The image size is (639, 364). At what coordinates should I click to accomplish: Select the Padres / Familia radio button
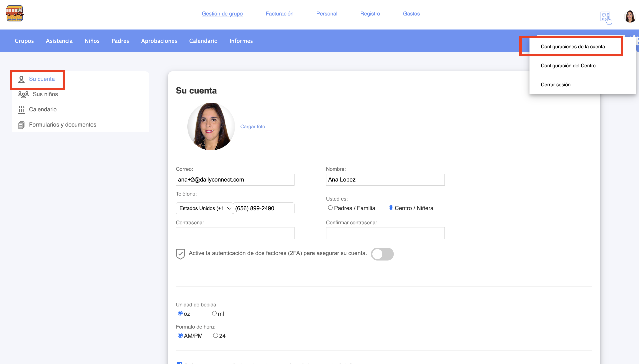coord(330,208)
